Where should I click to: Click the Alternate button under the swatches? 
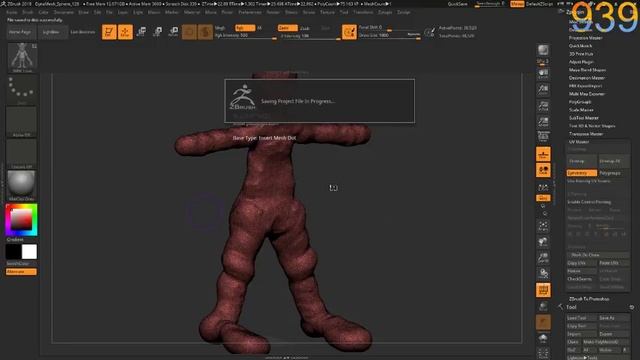coord(21,272)
